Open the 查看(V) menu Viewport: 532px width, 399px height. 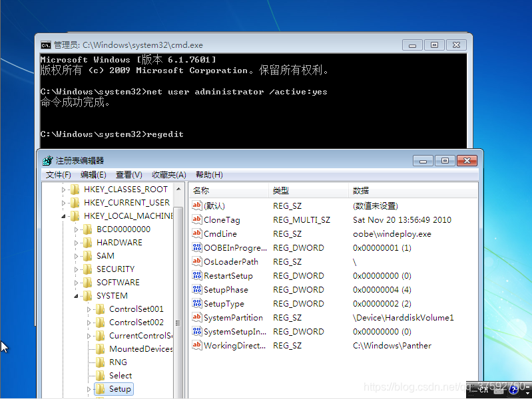point(129,175)
